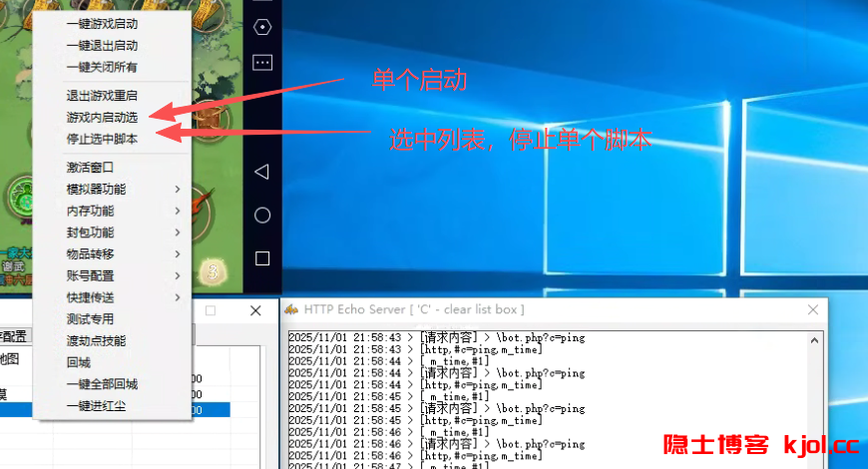Expand the 物品转移 submenu arrow

178,253
